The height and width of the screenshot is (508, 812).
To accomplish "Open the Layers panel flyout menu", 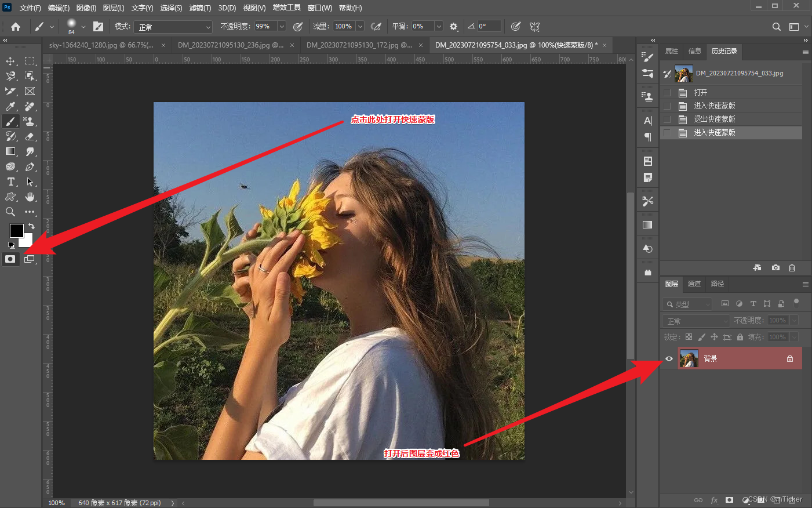I will pos(805,284).
